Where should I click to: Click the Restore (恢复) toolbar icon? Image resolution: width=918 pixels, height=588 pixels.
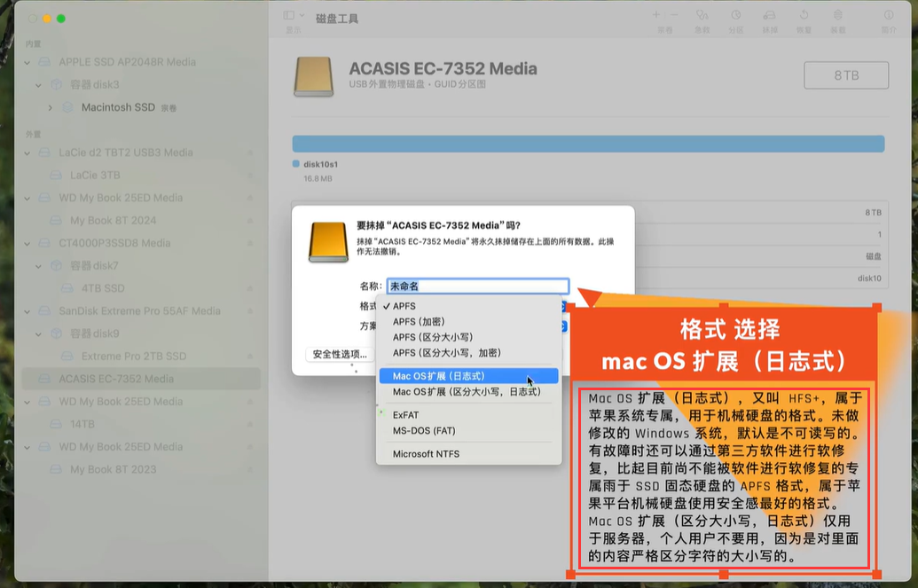pos(804,15)
